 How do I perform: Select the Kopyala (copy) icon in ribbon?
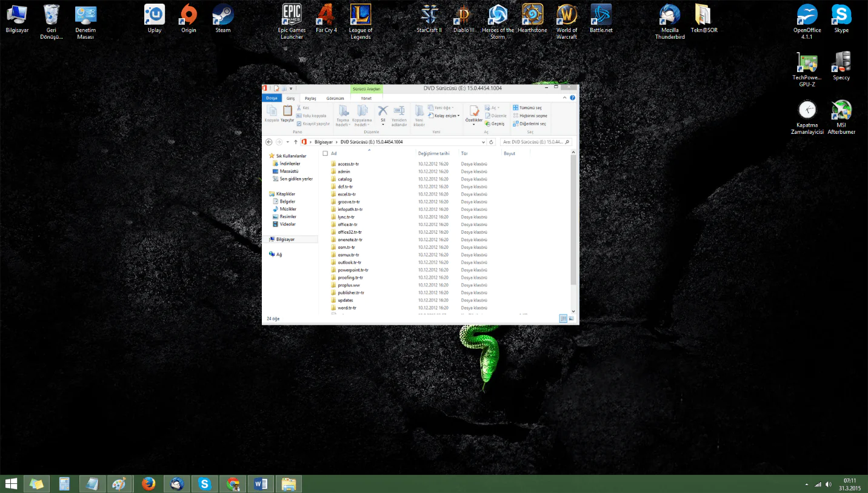click(x=272, y=110)
